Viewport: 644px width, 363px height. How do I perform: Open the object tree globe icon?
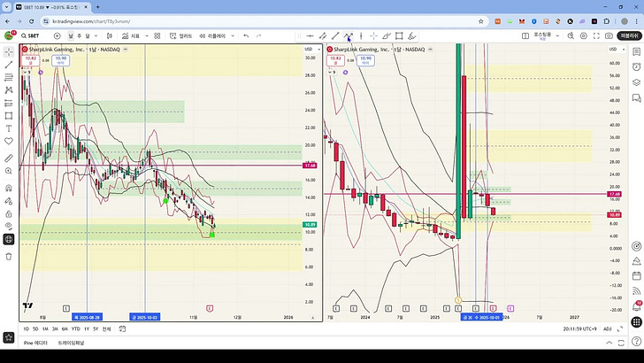click(x=9, y=239)
